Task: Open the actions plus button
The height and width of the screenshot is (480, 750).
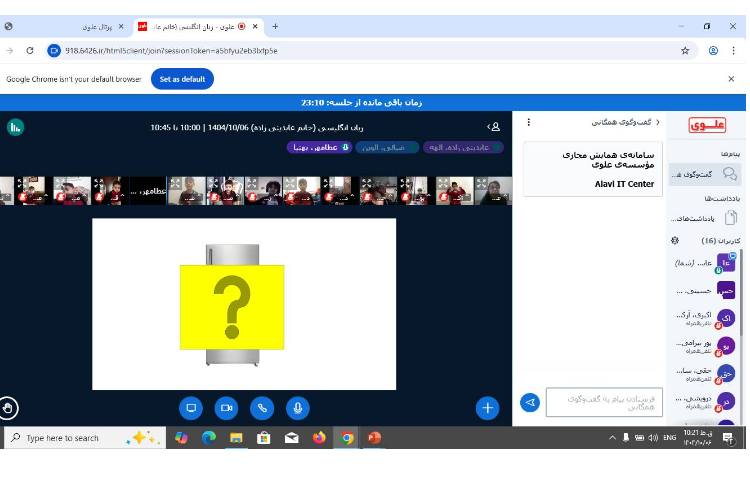Action: pyautogui.click(x=487, y=408)
